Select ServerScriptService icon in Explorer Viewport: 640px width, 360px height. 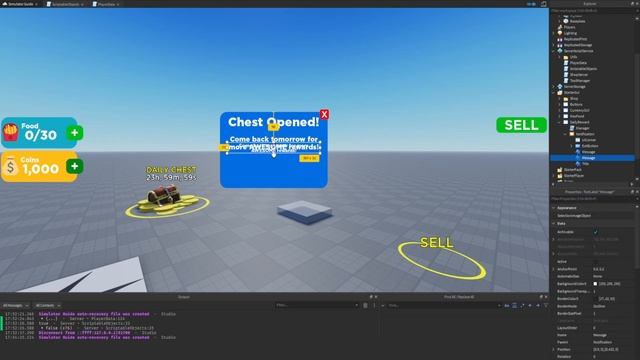pos(560,51)
